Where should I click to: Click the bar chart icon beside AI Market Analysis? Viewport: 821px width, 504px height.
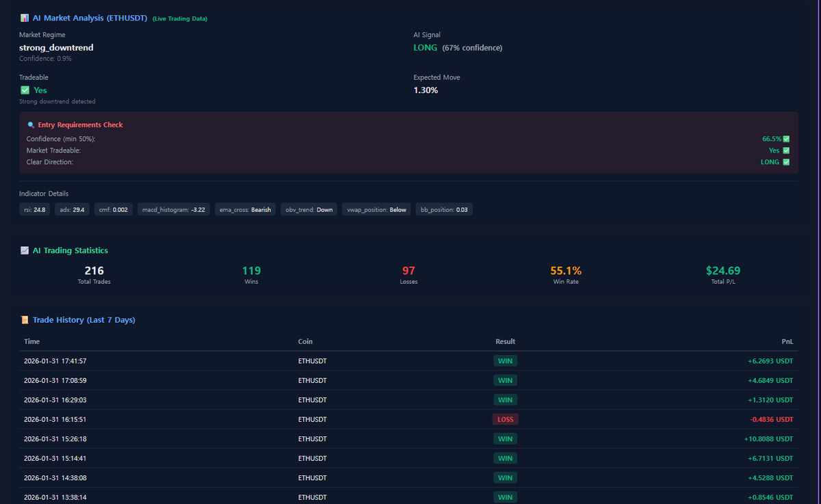[25, 18]
